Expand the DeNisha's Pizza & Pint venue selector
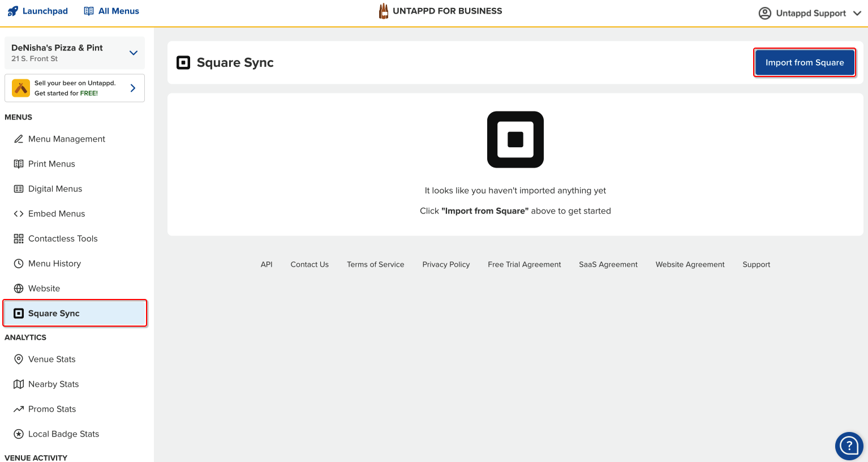 click(x=134, y=53)
